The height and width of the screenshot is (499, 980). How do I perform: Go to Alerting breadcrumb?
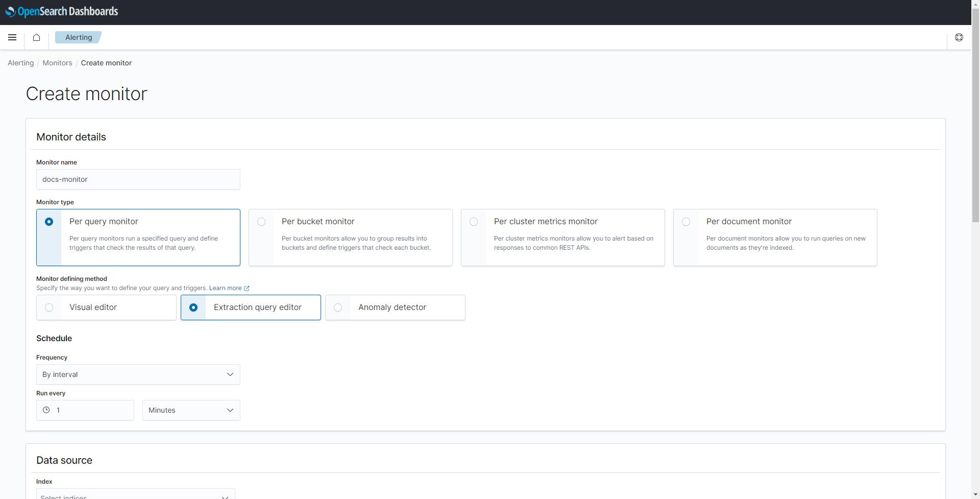[x=21, y=63]
